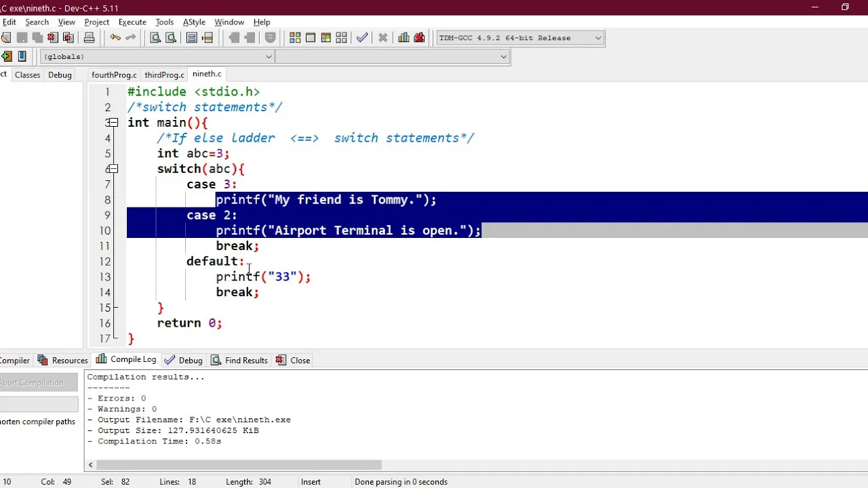Click the greyed Forward navigation arrow
Viewport: 868px width, 488px height.
(x=250, y=38)
